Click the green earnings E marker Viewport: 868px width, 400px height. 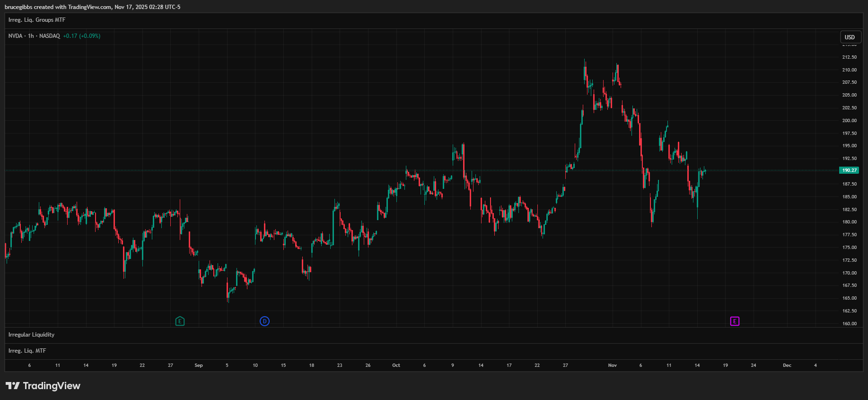point(180,321)
